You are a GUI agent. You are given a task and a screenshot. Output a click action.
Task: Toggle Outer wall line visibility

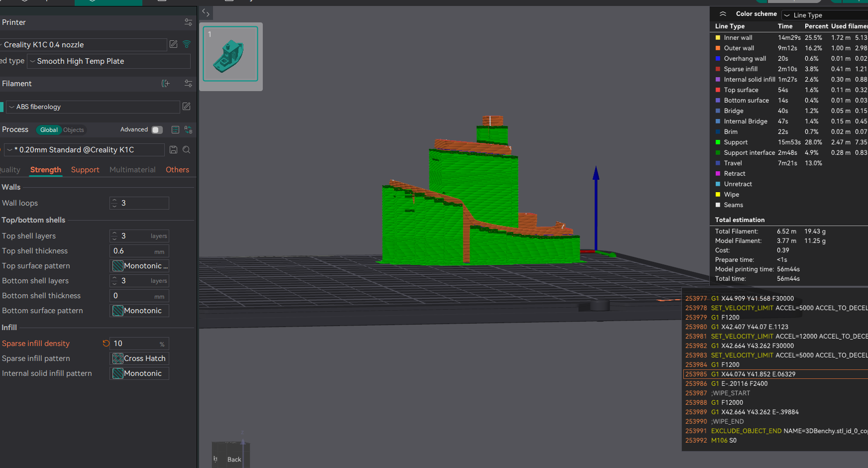(718, 48)
